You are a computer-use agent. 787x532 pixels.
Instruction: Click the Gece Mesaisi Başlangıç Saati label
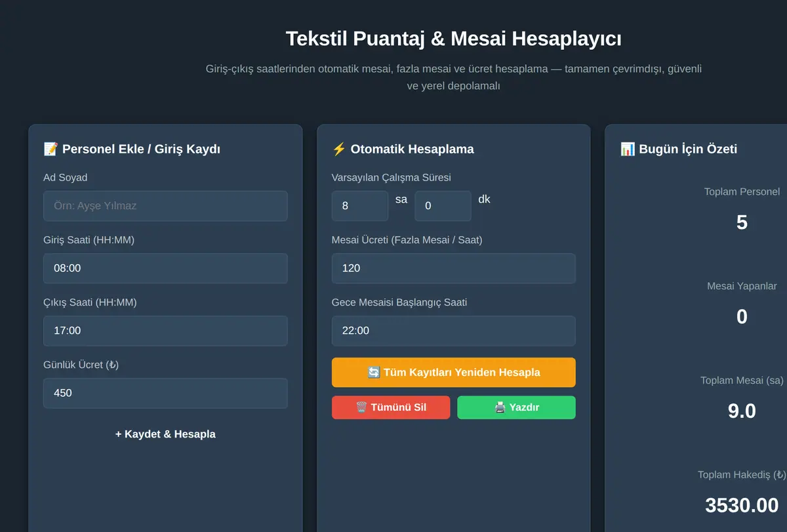tap(399, 302)
